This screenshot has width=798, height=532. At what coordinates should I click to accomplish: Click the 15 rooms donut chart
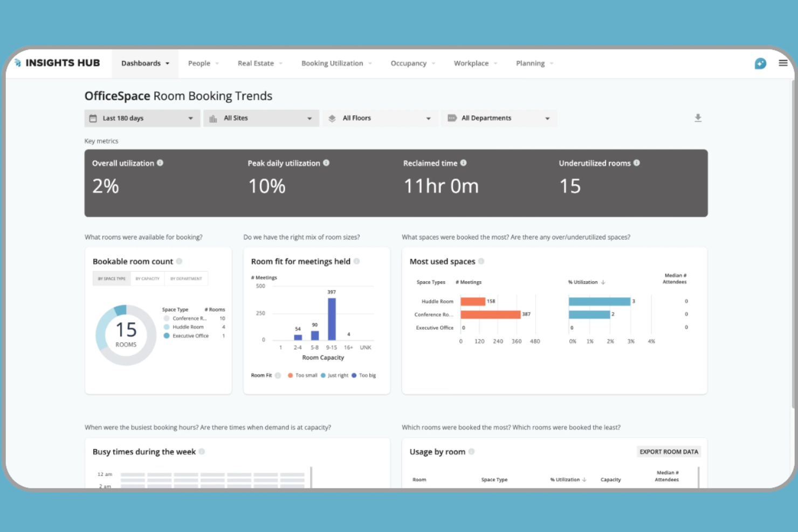point(126,335)
